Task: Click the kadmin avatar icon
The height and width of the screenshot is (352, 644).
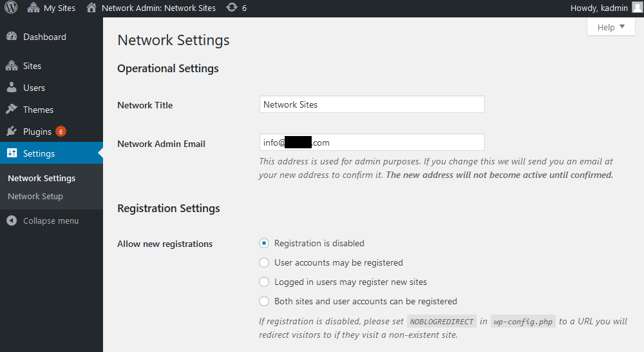Action: (636, 8)
